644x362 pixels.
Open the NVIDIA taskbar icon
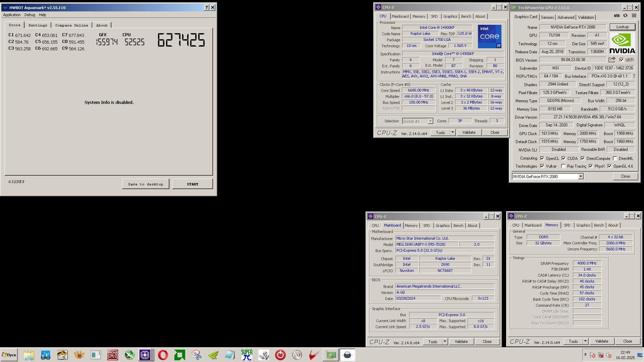tap(213, 355)
